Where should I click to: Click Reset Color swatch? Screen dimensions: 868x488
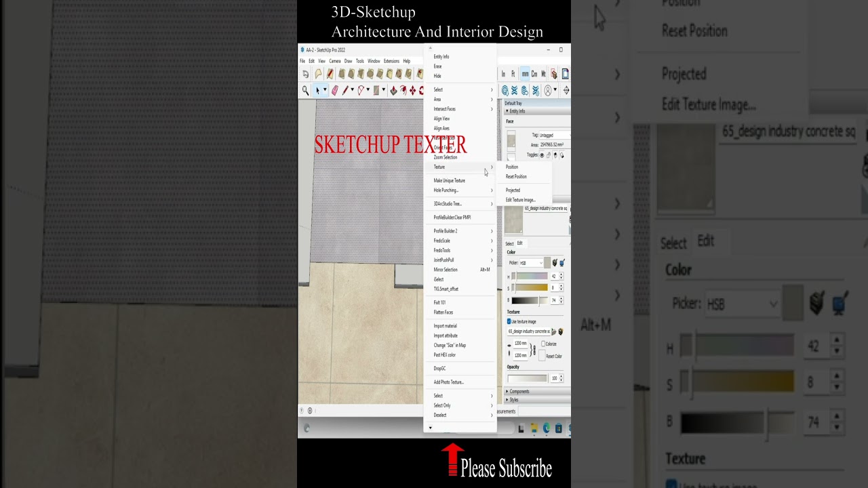pos(542,354)
